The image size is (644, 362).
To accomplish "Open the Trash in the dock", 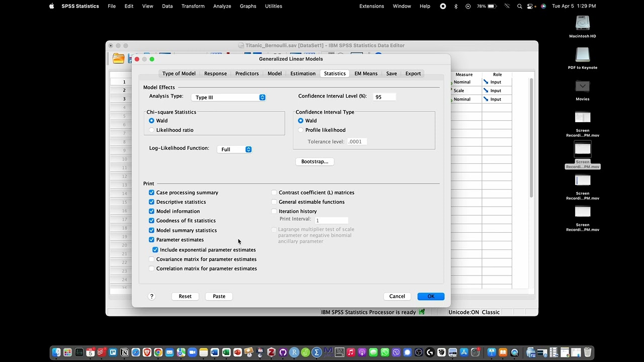I will (587, 352).
